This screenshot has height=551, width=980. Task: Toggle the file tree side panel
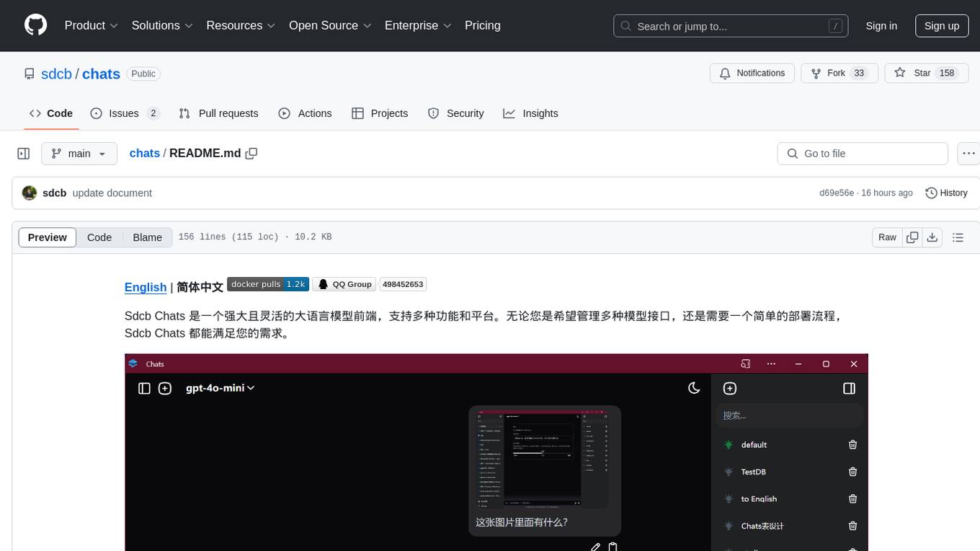click(24, 154)
